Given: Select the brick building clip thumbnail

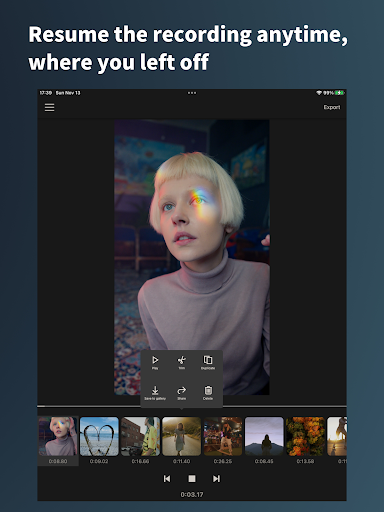Looking at the screenshot, I should point(140,436).
